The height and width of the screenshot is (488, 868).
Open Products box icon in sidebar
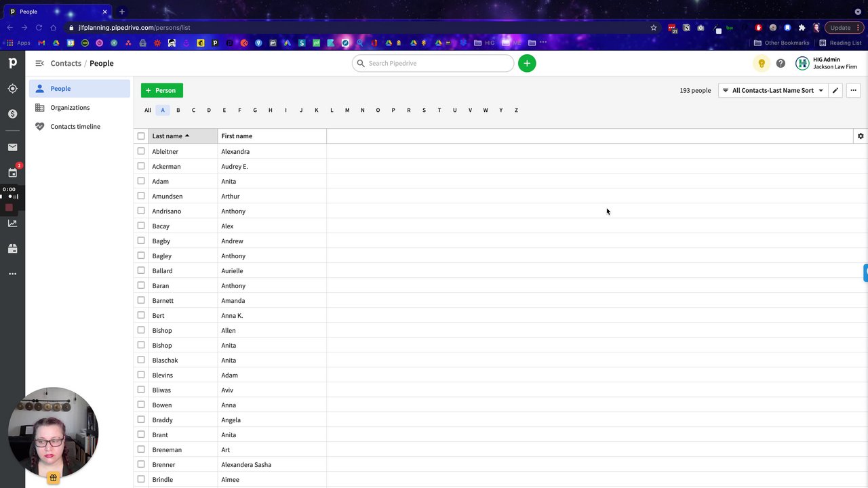tap(12, 249)
